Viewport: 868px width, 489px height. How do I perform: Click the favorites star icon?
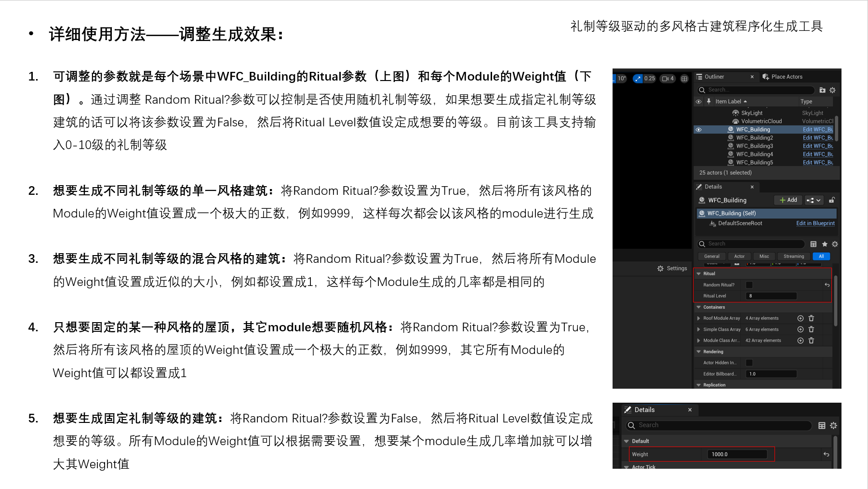pos(825,244)
